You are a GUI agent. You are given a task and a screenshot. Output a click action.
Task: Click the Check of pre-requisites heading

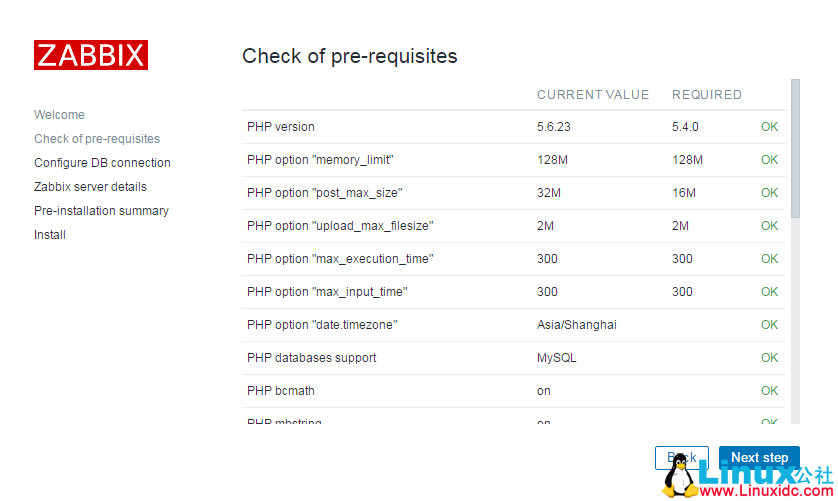point(350,56)
